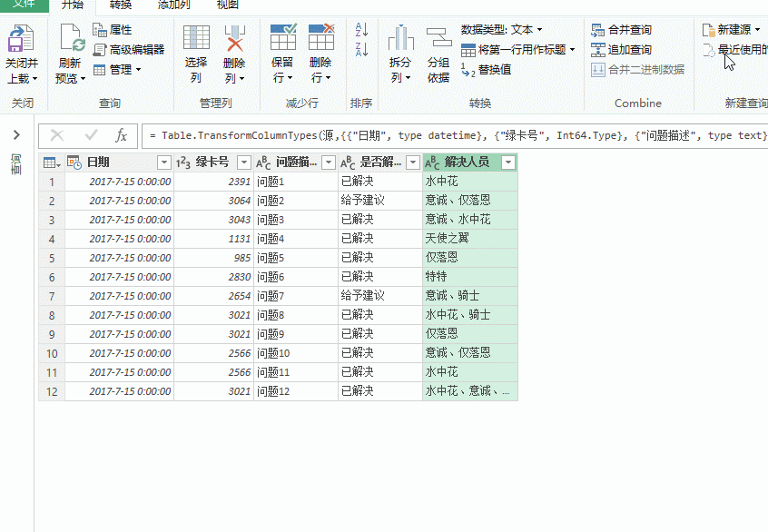
Task: Select the cell 天使之翼
Action: (x=469, y=239)
